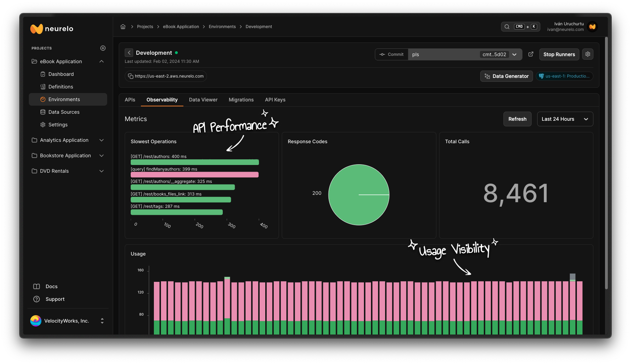Collapse the eBook Application project
This screenshot has width=631, height=364.
click(x=102, y=61)
